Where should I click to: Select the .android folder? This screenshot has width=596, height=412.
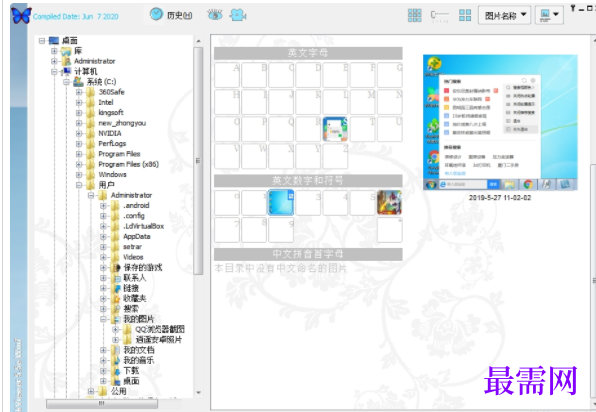click(136, 206)
